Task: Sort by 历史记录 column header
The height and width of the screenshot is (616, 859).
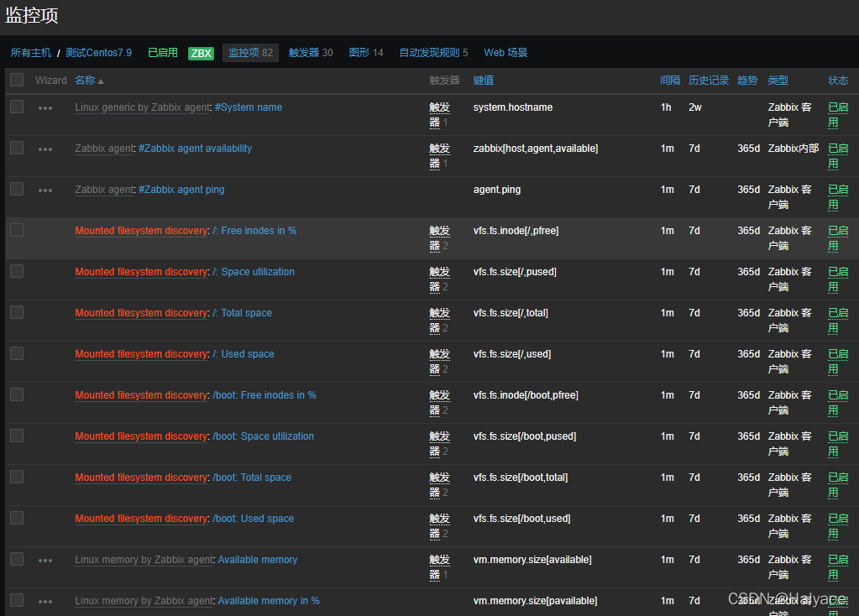Action: (709, 81)
